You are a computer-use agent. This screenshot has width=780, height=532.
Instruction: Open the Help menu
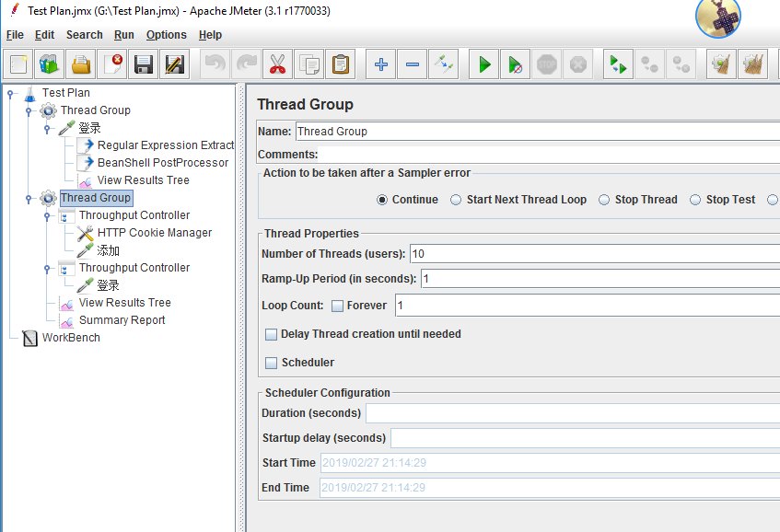(210, 35)
